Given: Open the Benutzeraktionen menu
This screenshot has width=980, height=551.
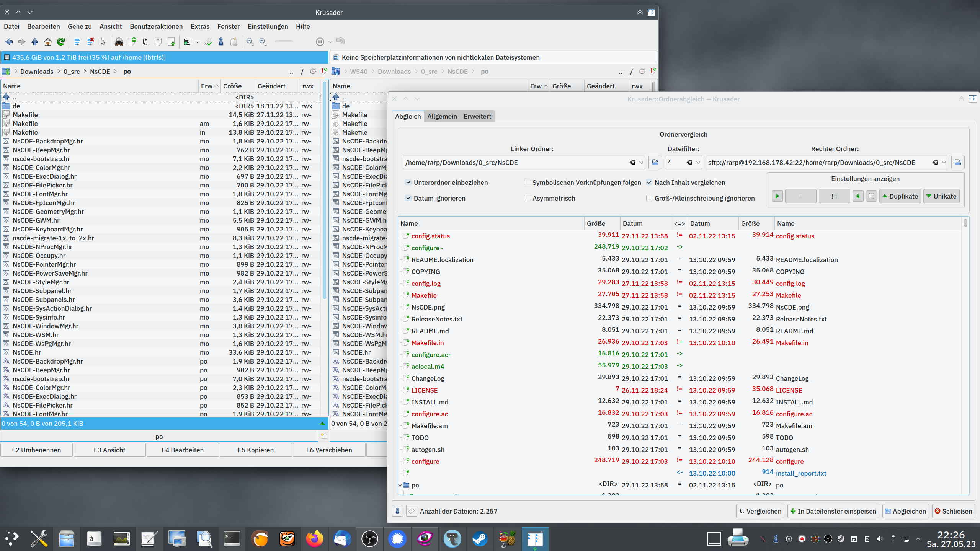Looking at the screenshot, I should (156, 26).
